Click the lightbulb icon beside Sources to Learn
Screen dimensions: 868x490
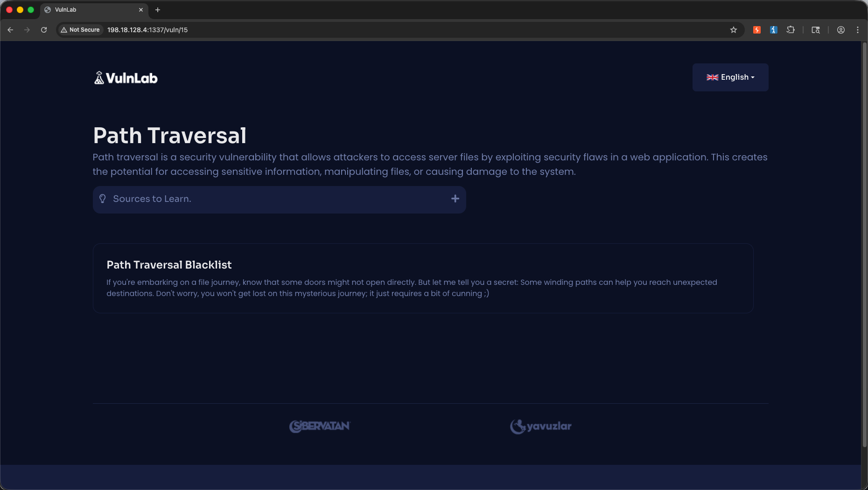(103, 199)
